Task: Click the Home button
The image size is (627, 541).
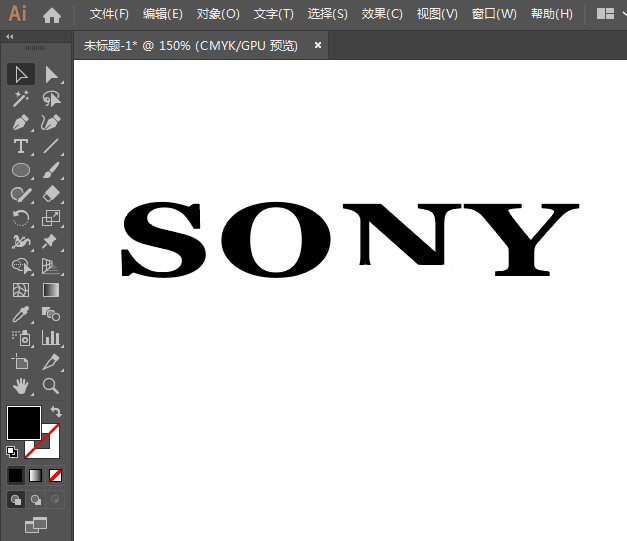Action: 52,15
